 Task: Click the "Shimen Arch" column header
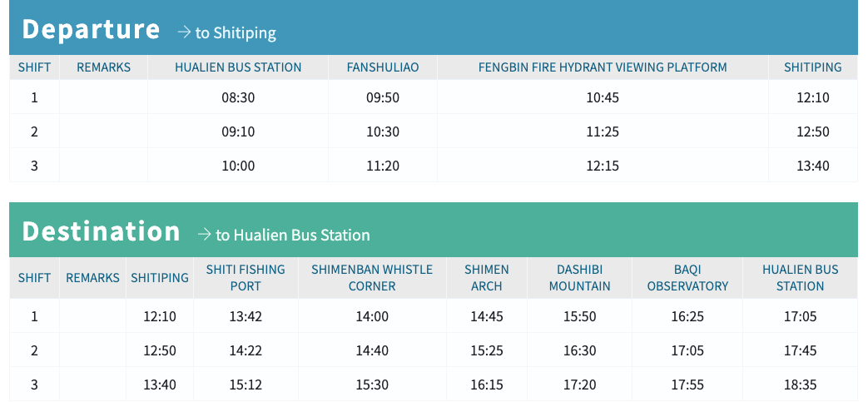tap(487, 278)
